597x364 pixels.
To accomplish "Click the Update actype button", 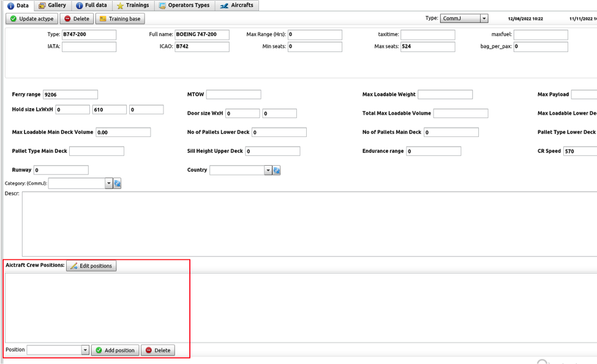I will 32,19.
